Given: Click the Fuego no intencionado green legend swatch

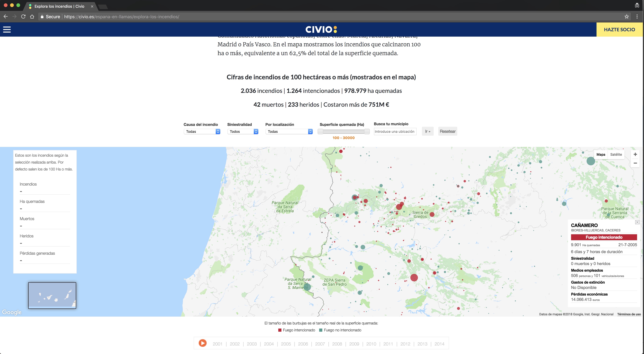Looking at the screenshot, I should [x=321, y=330].
